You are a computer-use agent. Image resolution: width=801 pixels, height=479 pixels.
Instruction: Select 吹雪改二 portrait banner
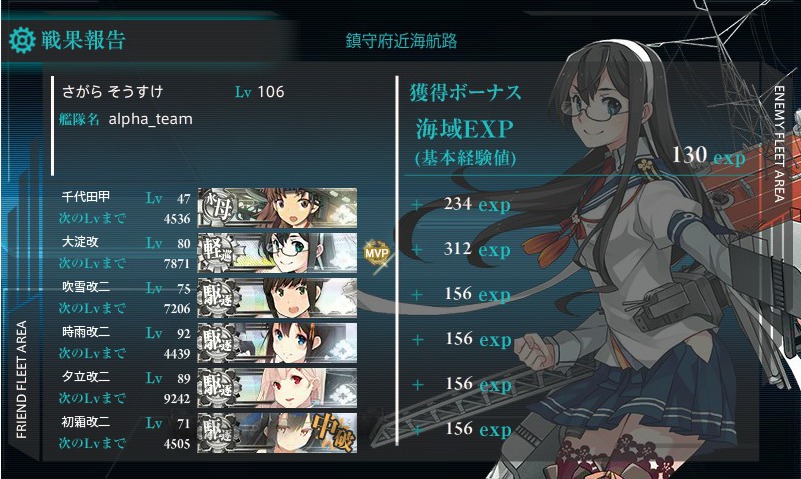[277, 297]
